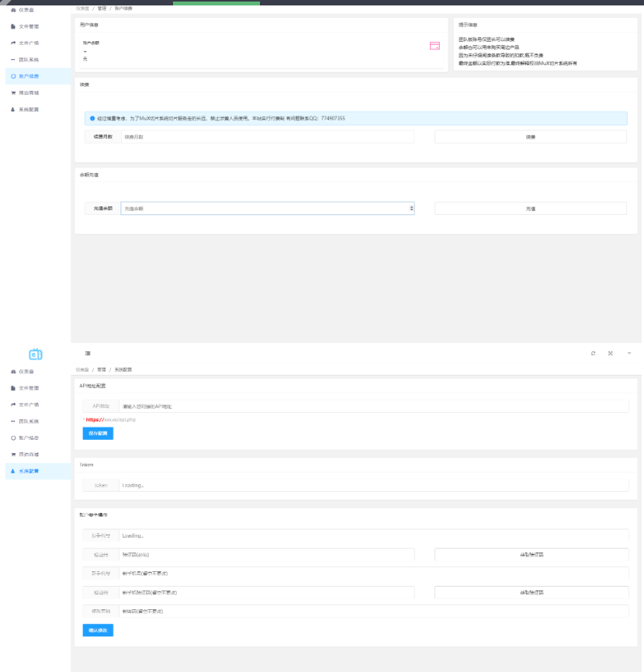Open the 充值余额 recharge amount dropdown
Screen dimensions: 644x672
267,209
